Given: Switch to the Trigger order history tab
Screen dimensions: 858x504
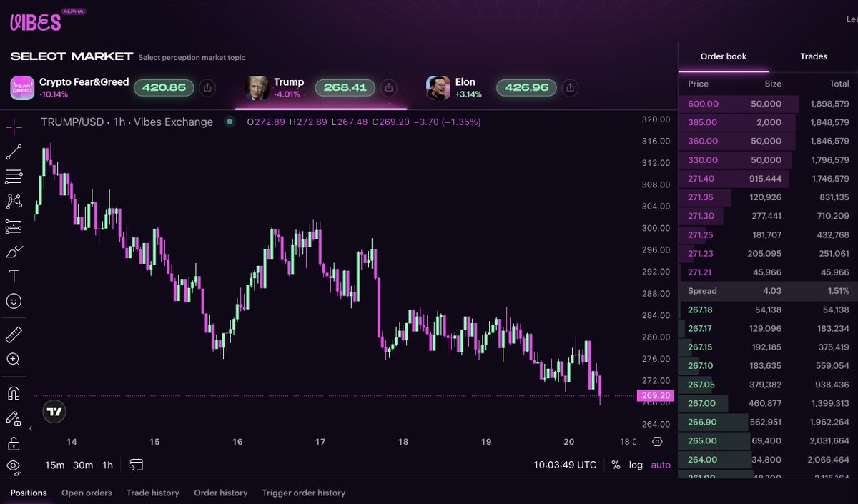Looking at the screenshot, I should click(x=304, y=493).
